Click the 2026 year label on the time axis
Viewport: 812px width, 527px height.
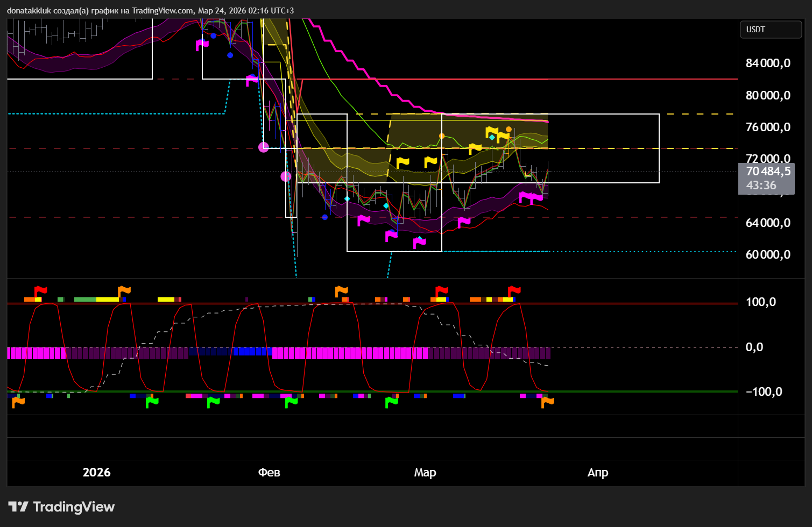(x=97, y=473)
